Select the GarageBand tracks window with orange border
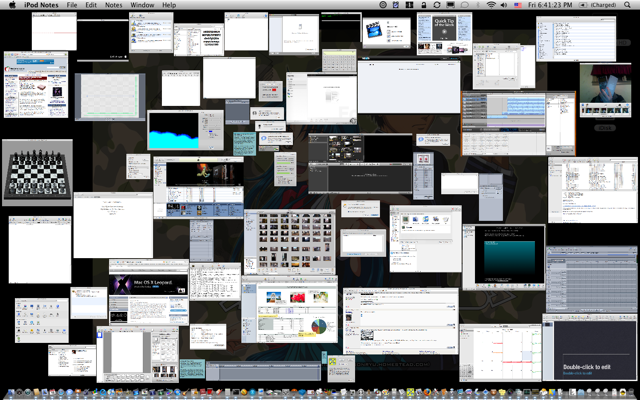Image resolution: width=640 pixels, height=400 pixels. 518,123
